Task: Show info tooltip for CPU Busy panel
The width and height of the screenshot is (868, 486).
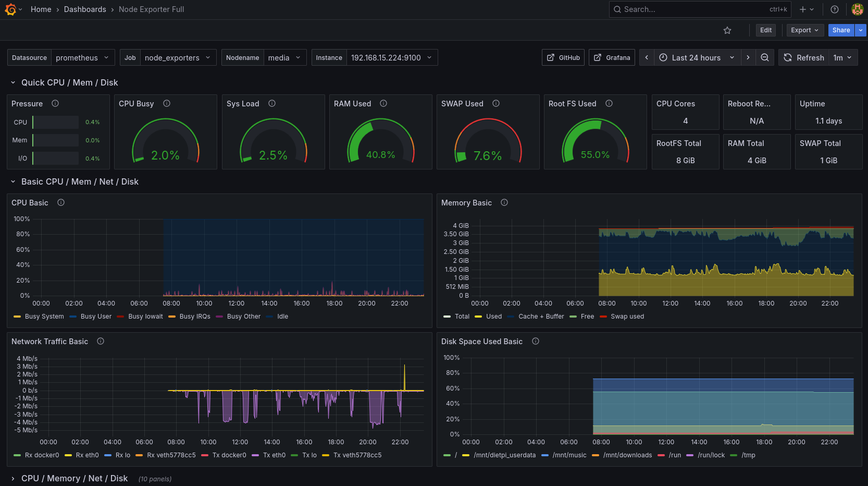Action: (167, 103)
